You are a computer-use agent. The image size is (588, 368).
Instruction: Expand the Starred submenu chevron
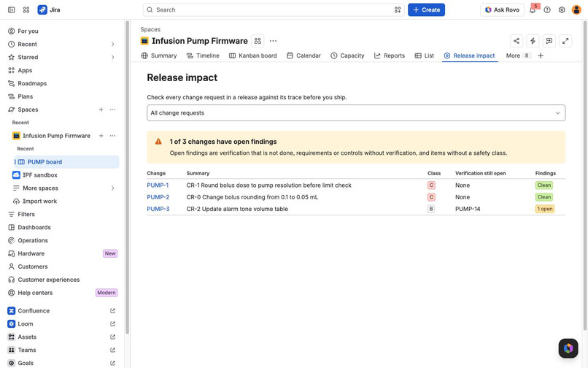point(112,57)
